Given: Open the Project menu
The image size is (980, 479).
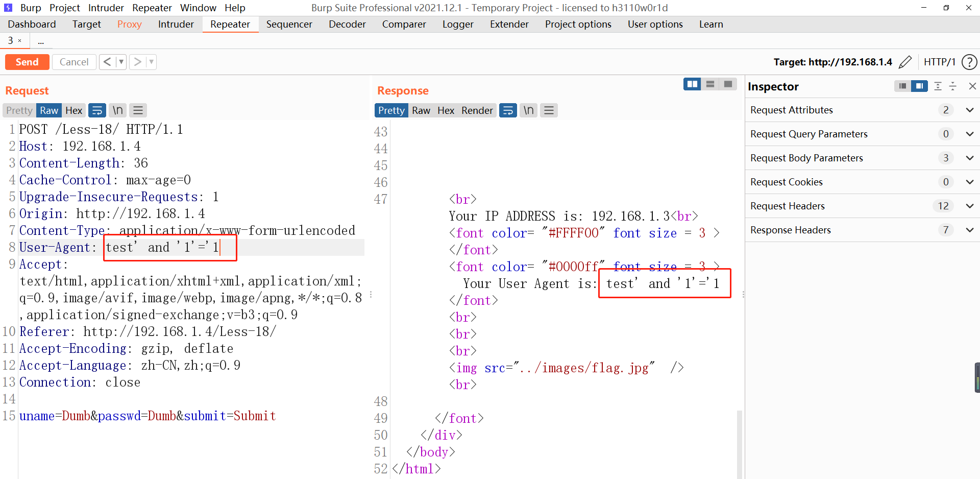Looking at the screenshot, I should click(64, 8).
